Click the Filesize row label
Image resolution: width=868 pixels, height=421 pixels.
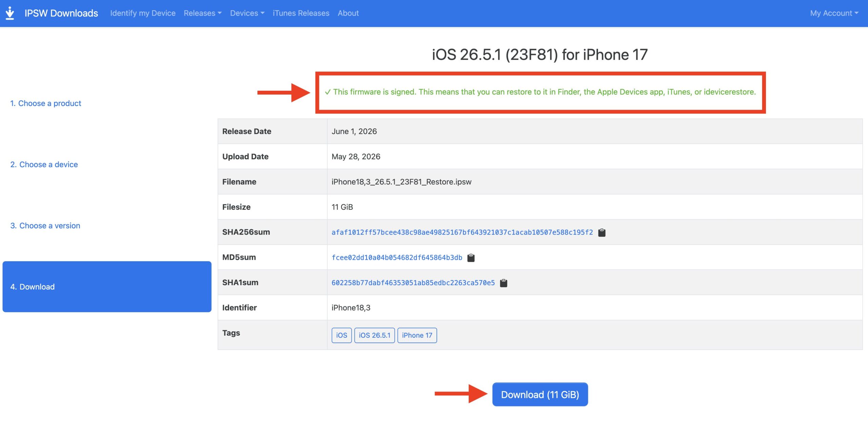[x=236, y=207]
